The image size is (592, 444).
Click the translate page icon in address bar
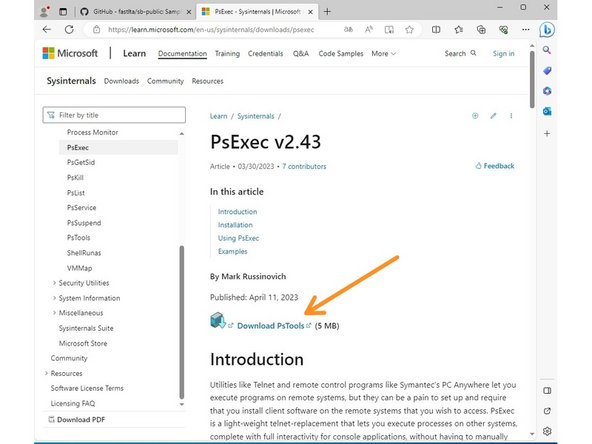348,29
